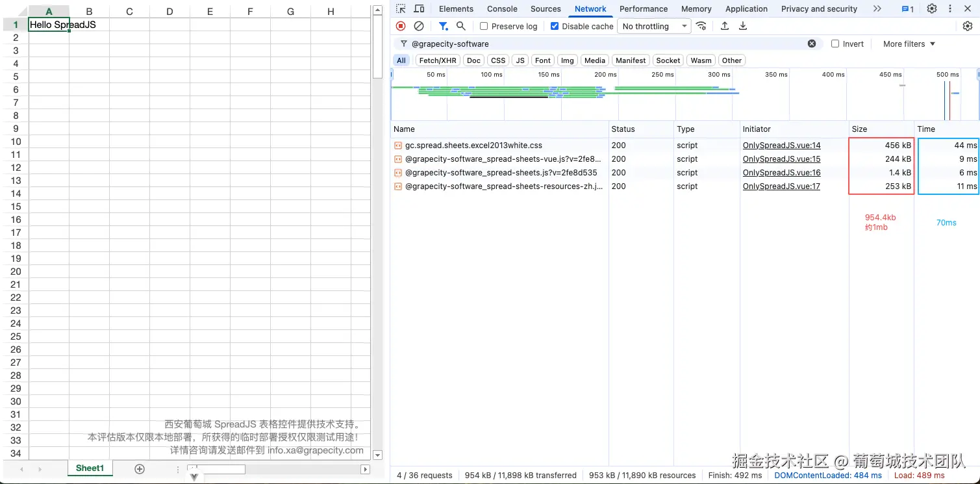
Task: Open initiator link OnlySpreadJS.vue:14
Action: coord(781,146)
